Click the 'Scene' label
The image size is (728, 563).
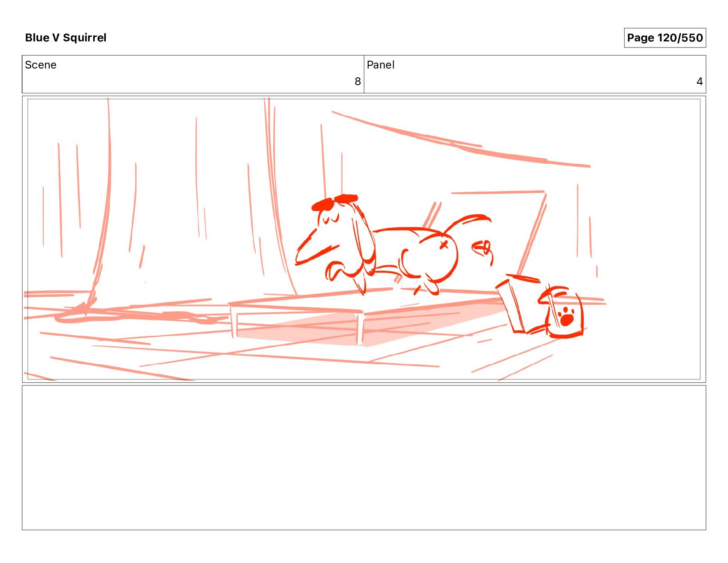pos(41,65)
